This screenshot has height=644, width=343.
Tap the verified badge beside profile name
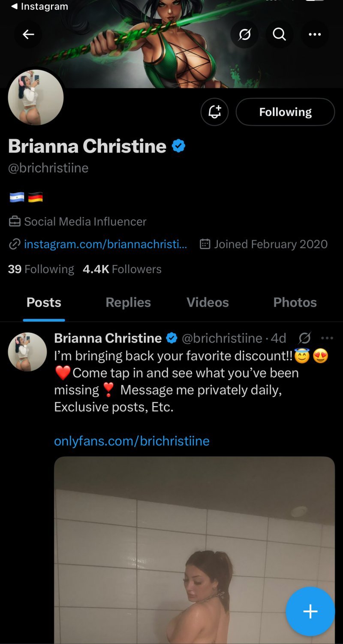click(x=178, y=146)
